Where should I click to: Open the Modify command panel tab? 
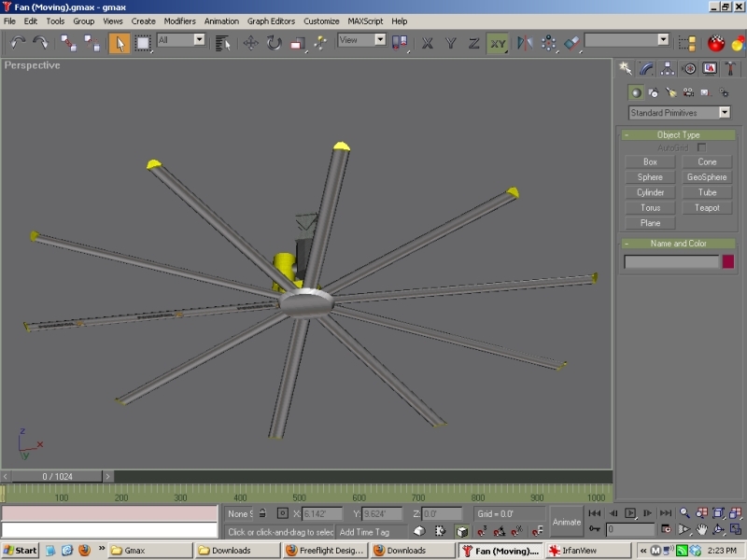point(647,68)
